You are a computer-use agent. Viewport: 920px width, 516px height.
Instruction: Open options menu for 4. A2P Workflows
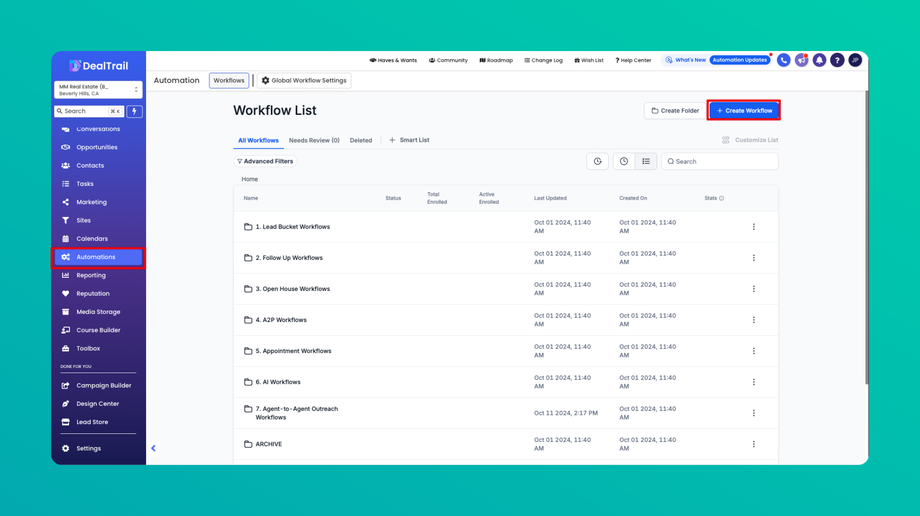click(x=754, y=320)
